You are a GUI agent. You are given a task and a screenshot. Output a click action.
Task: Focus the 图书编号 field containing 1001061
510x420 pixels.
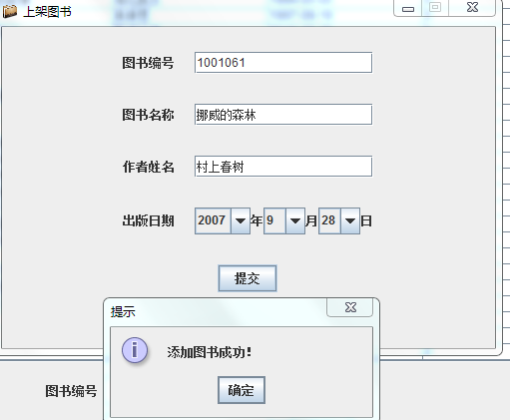[283, 63]
